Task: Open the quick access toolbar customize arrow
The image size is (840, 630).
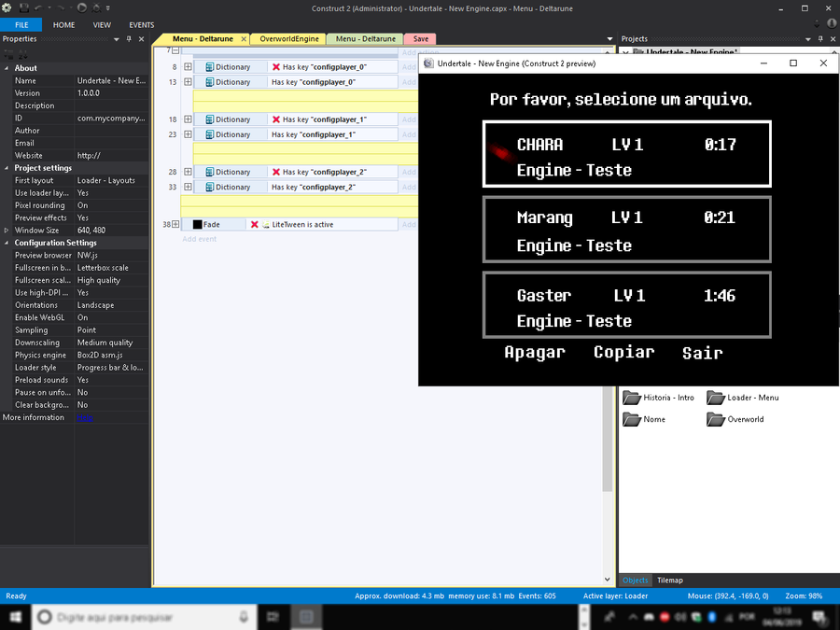Action: click(107, 8)
